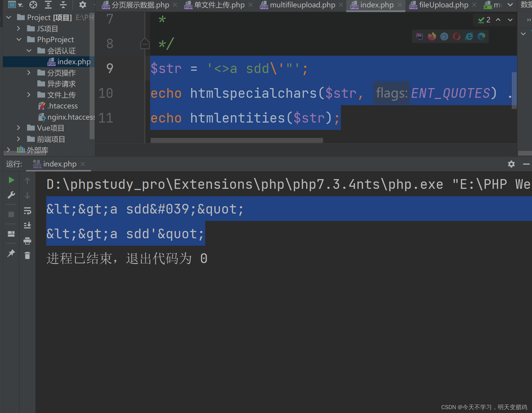Image resolution: width=532 pixels, height=413 pixels.
Task: Click the exit code message line
Action: pos(127,259)
